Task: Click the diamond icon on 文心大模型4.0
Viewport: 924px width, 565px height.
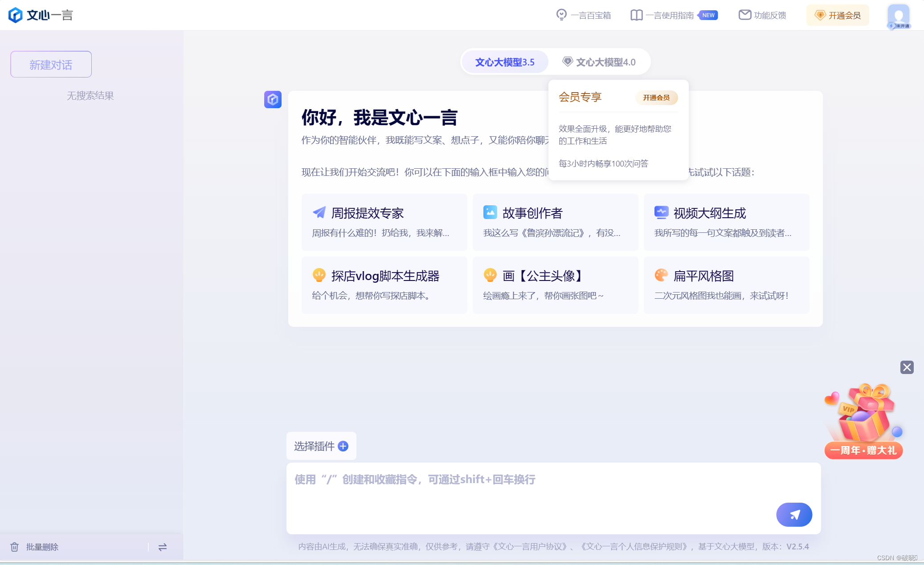Action: [567, 62]
